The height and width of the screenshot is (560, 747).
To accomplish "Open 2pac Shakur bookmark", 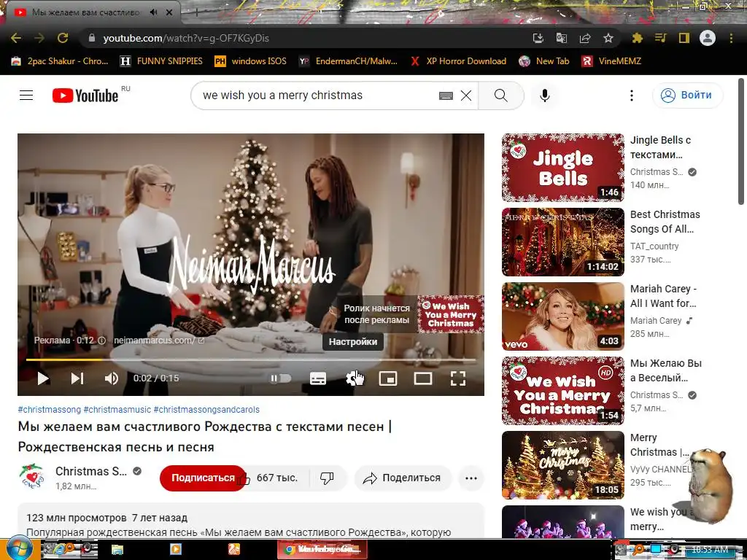I will coord(61,61).
